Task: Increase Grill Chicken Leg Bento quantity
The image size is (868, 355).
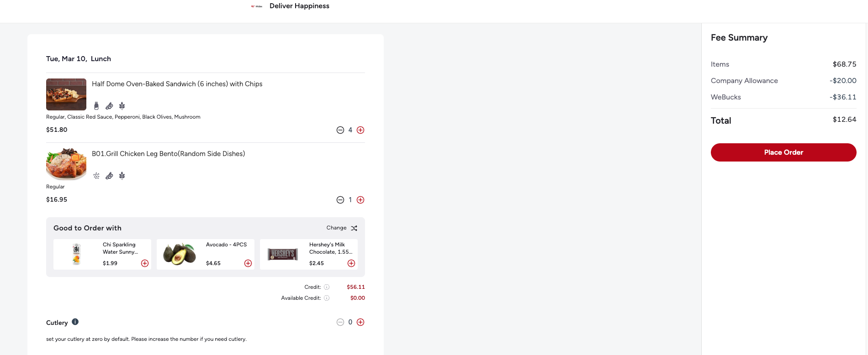Action: coord(360,200)
